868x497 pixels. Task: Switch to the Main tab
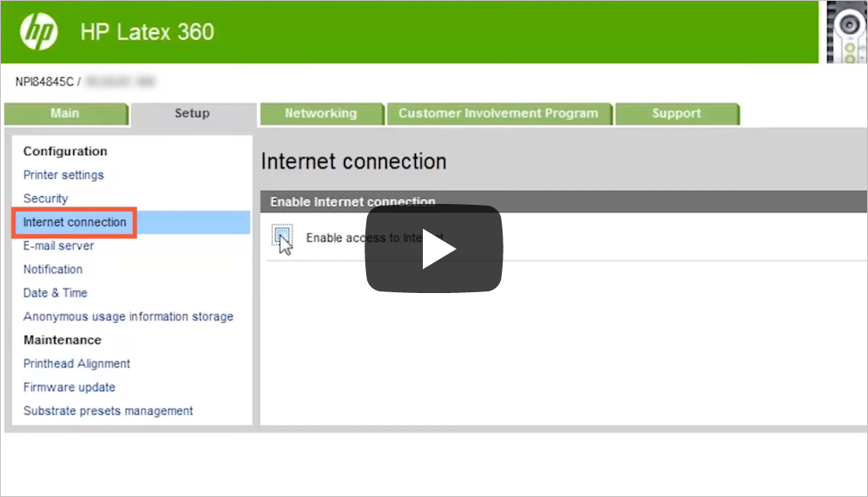(65, 113)
